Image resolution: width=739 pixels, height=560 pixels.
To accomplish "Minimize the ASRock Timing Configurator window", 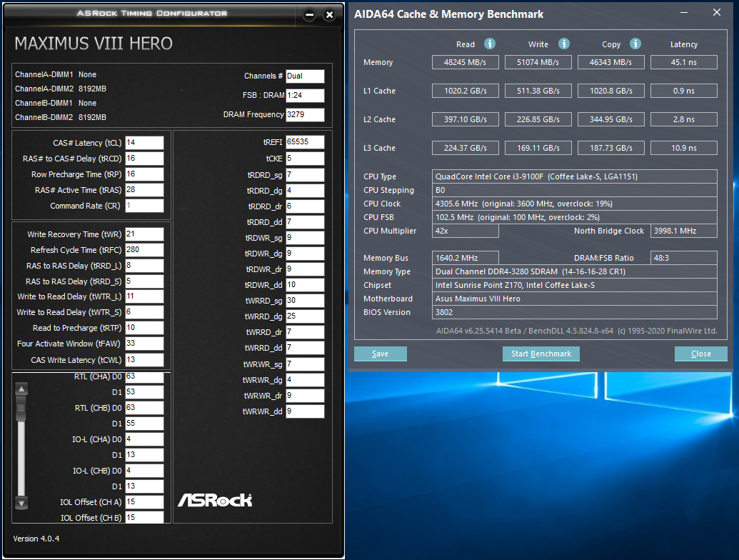I will (310, 14).
